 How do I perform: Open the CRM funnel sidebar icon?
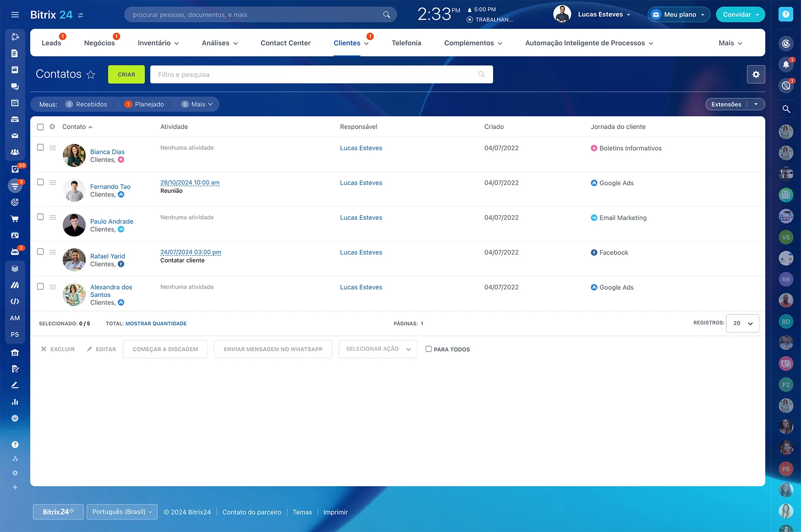15,185
